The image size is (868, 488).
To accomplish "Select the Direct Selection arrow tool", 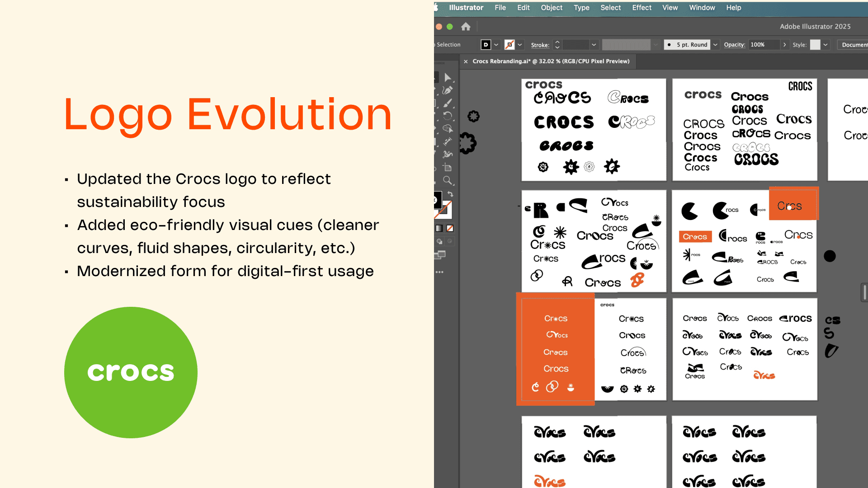I will [448, 78].
